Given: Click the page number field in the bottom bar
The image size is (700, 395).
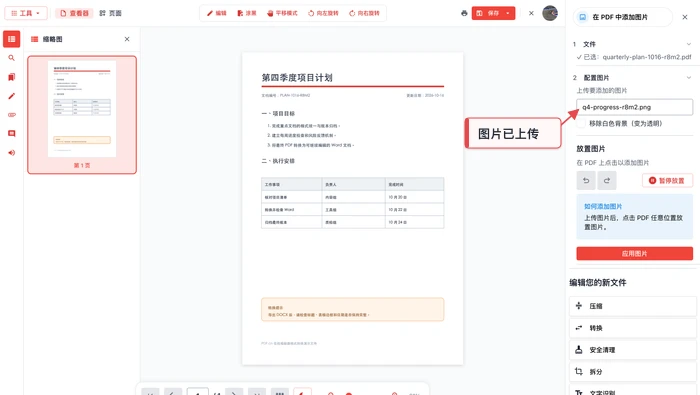Looking at the screenshot, I should point(197,393).
